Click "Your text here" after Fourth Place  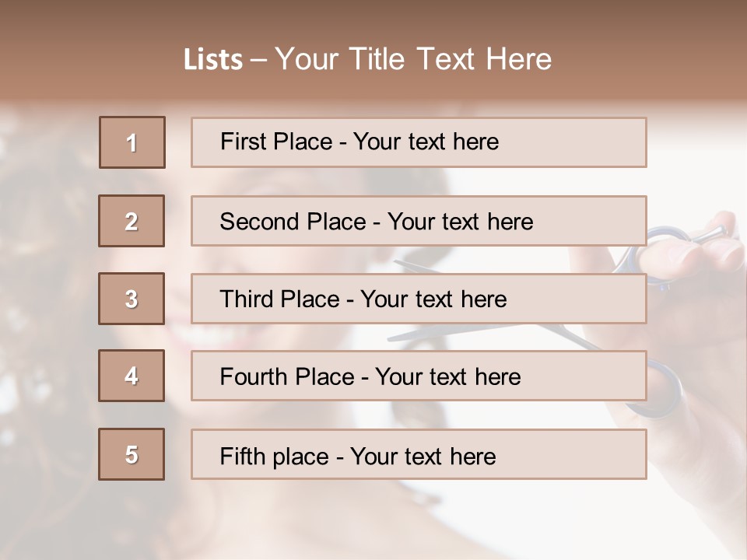447,377
